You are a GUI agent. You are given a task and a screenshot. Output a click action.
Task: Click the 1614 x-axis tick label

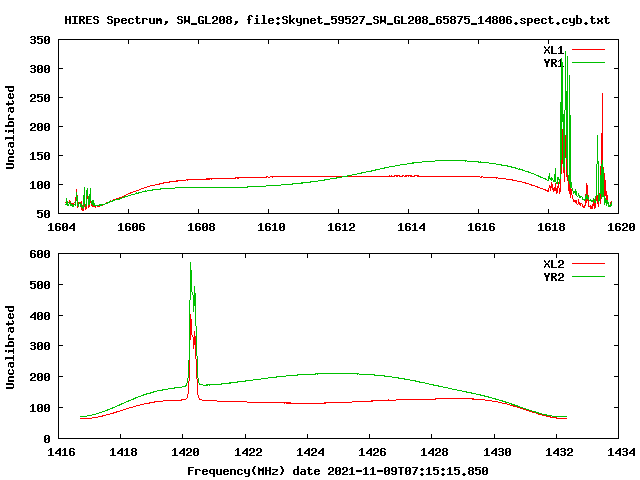(411, 227)
